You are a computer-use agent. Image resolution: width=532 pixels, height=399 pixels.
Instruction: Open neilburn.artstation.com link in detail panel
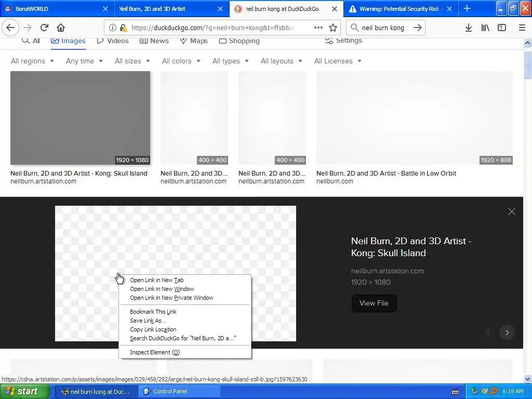tap(387, 271)
